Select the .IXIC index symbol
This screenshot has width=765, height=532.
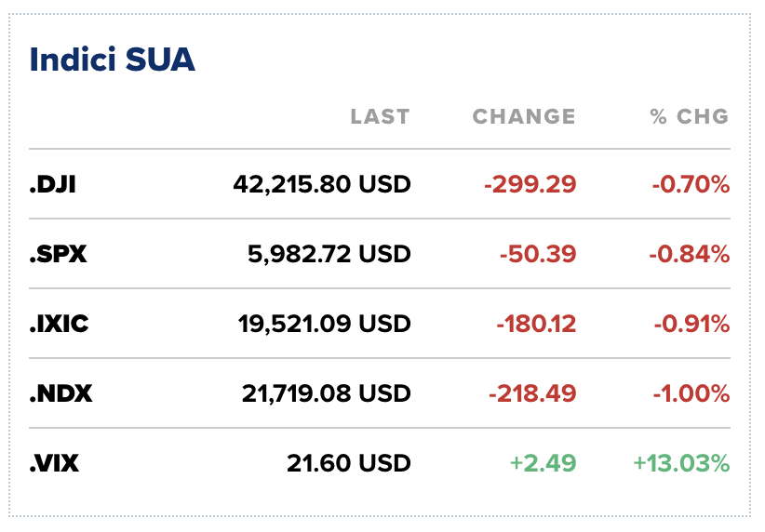click(x=60, y=324)
